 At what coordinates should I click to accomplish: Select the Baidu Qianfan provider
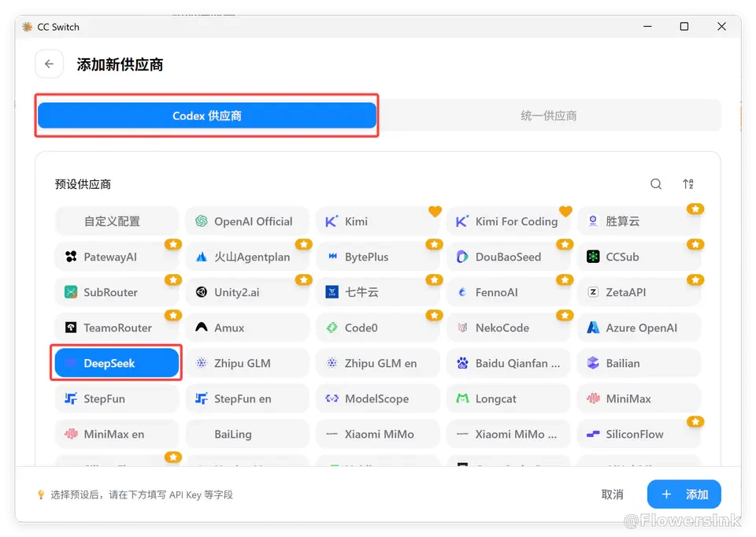coord(508,363)
